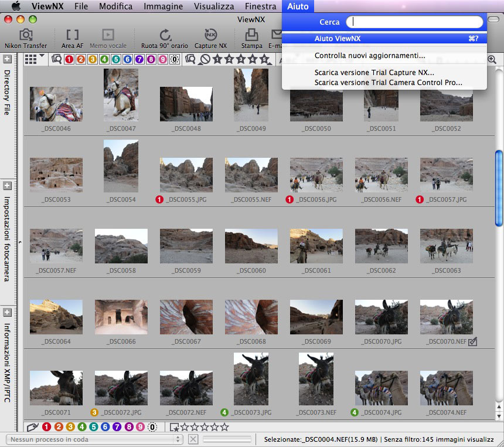This screenshot has width=504, height=447.
Task: Click the magnifier zoom icon
Action: tap(492, 59)
